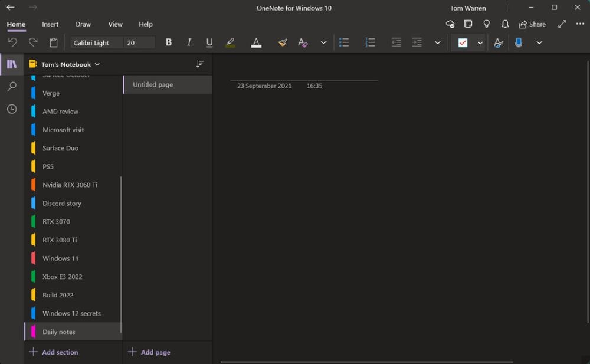The image size is (590, 364).
Task: Insert a numbered list
Action: click(370, 42)
